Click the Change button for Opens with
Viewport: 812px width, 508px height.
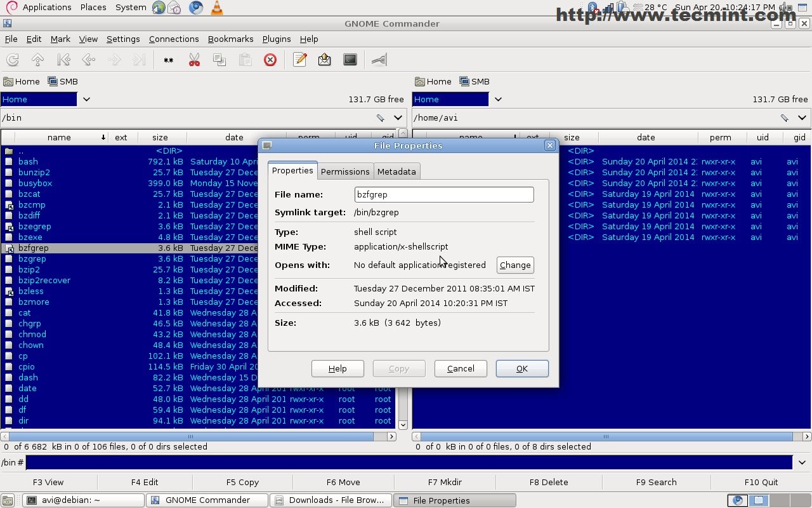514,265
